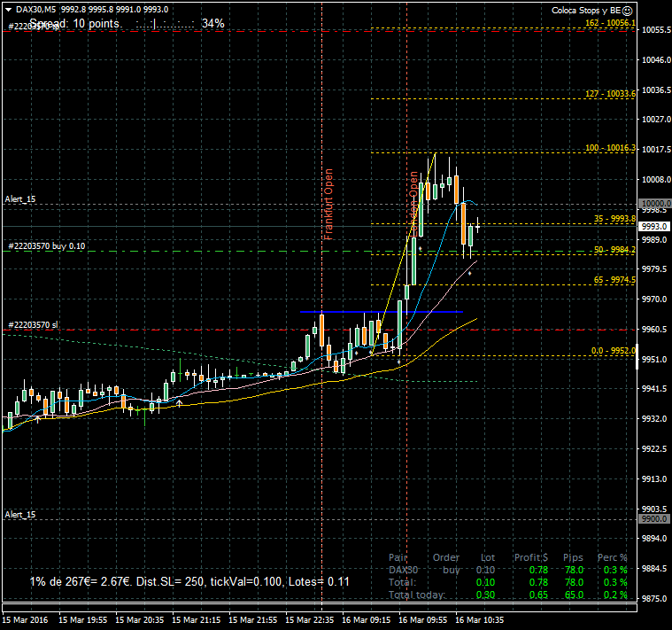Click the 127 - 10033.6 Fibonacci level label
The image size is (672, 630).
click(611, 93)
